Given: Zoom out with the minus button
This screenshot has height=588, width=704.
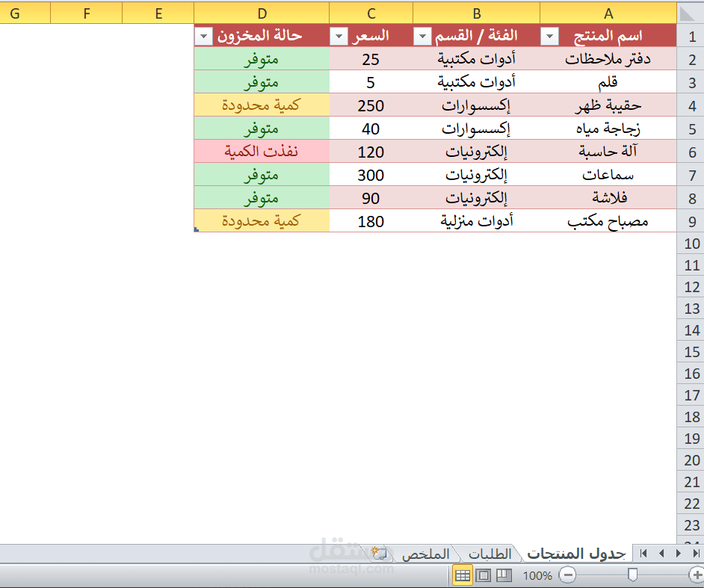Looking at the screenshot, I should tap(568, 575).
